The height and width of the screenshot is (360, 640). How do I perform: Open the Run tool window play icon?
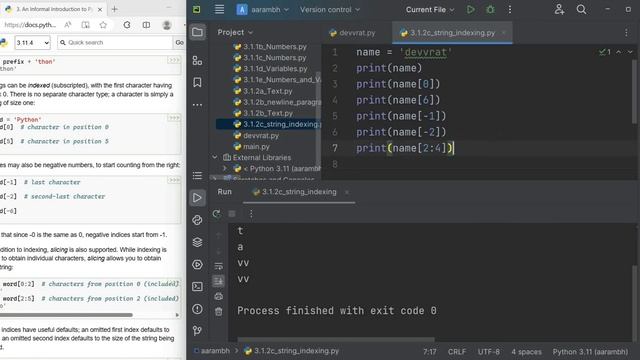pyautogui.click(x=197, y=198)
